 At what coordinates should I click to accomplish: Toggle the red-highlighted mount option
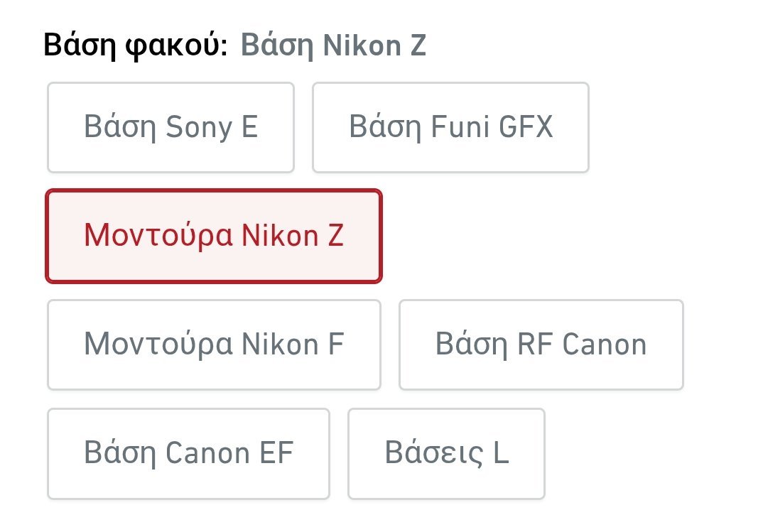[x=214, y=236]
